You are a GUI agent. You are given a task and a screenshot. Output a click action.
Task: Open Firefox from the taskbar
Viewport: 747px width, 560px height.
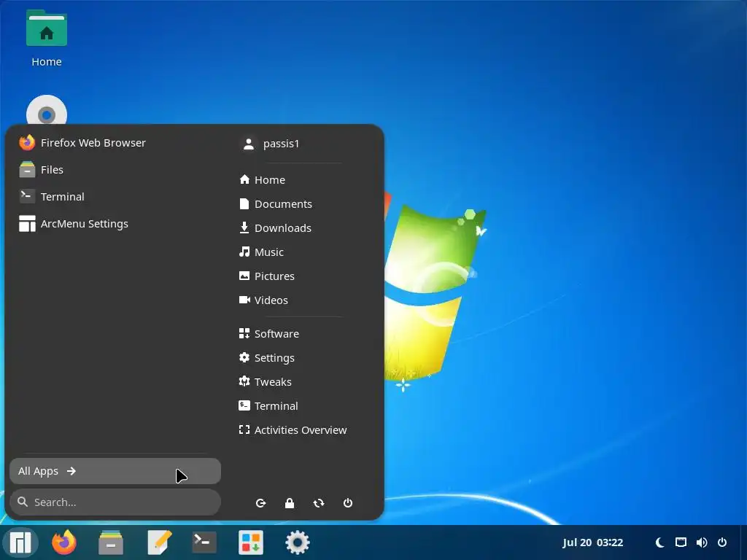(64, 542)
